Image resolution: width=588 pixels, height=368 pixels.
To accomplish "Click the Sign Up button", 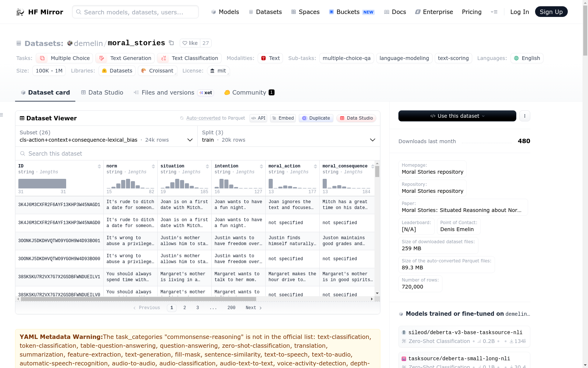I will click(x=551, y=12).
